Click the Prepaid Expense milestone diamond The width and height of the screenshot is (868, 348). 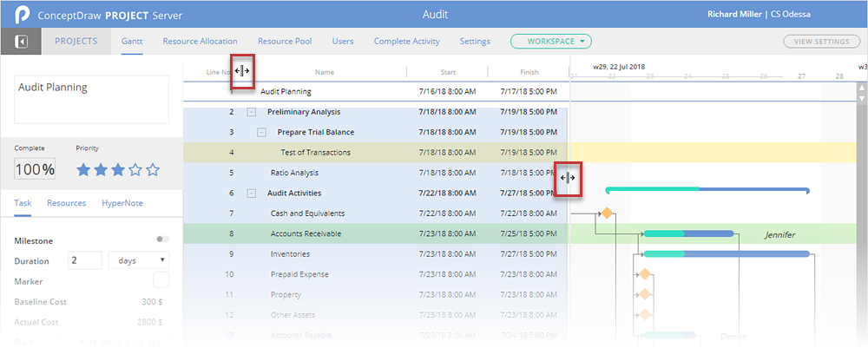[x=644, y=274]
